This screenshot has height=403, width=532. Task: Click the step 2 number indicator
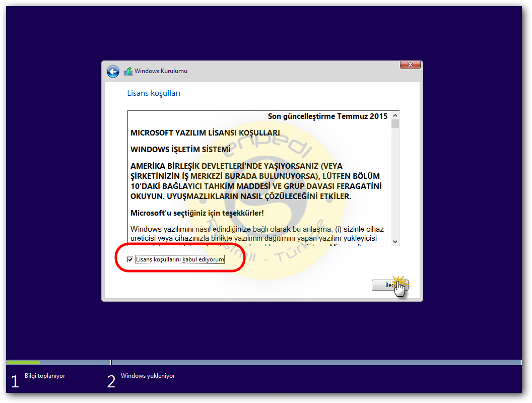pyautogui.click(x=111, y=381)
